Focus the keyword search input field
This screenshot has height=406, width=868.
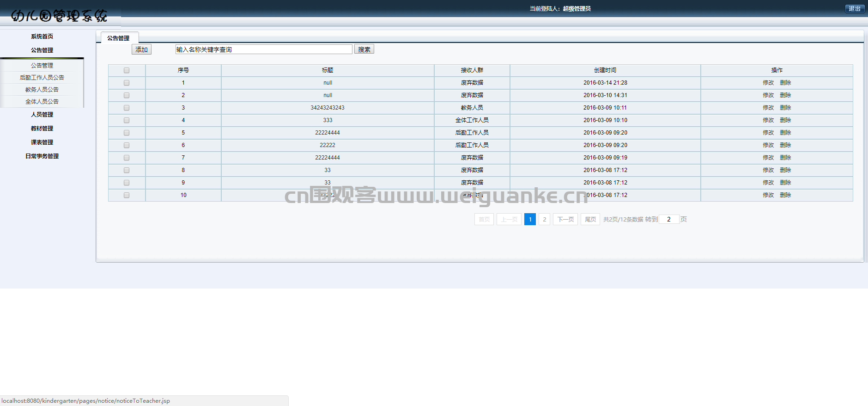coord(264,49)
